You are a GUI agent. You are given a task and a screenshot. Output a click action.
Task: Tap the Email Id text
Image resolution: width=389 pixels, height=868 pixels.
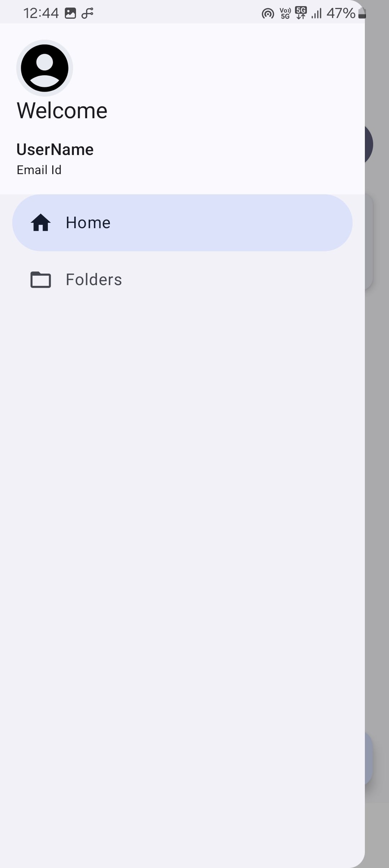[39, 170]
